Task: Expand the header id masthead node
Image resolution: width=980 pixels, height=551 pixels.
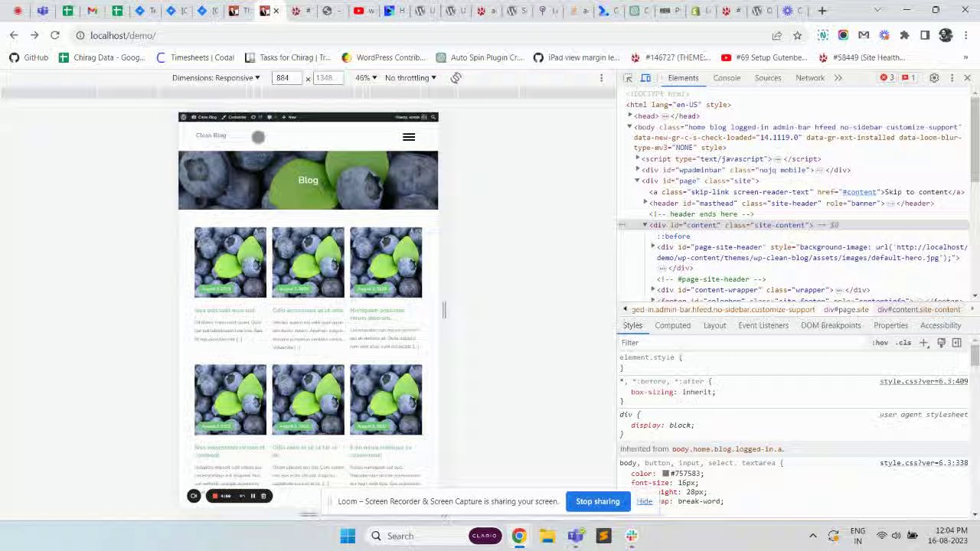Action: pos(645,203)
